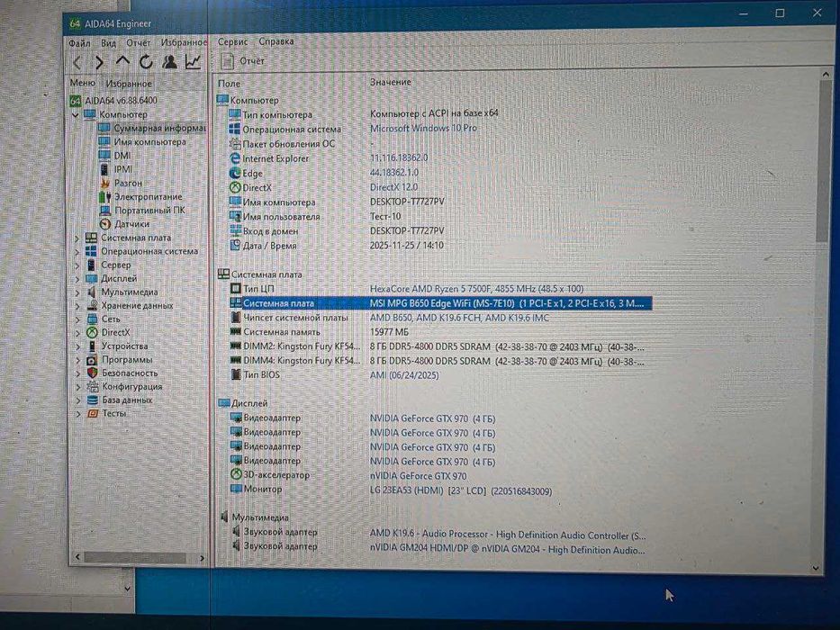Open the Справка menu

tap(275, 41)
